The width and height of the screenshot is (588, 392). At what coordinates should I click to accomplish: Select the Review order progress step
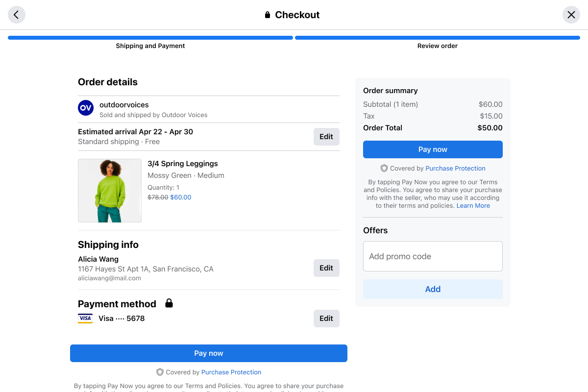click(x=438, y=43)
